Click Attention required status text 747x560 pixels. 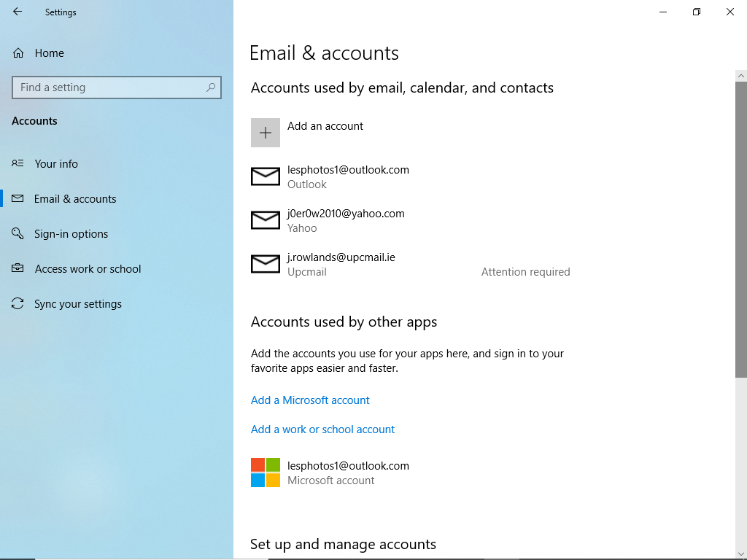pos(525,272)
